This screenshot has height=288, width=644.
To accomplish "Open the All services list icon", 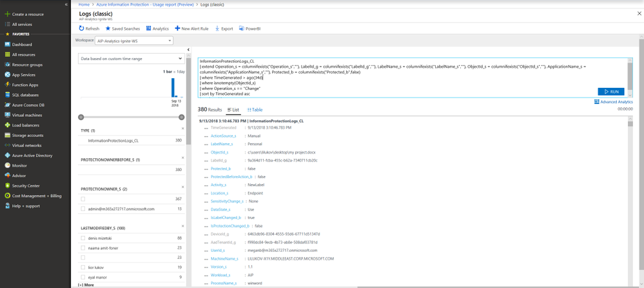I will coord(7,25).
